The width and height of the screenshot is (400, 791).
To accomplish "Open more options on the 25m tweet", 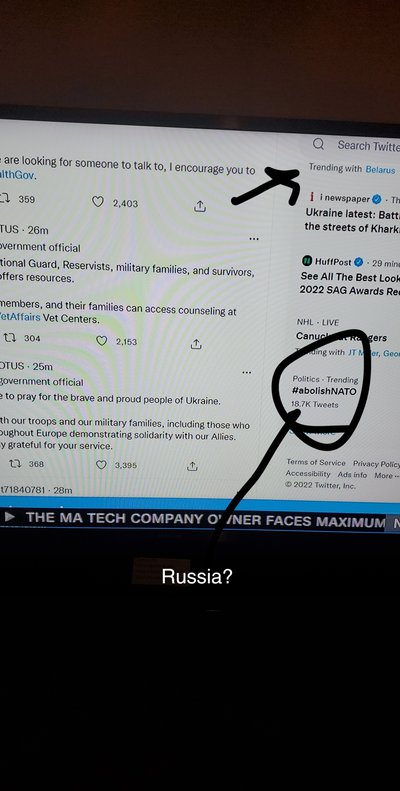I will 246,372.
